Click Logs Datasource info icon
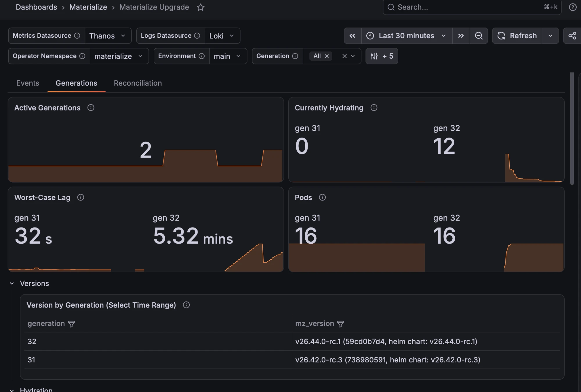Image resolution: width=581 pixels, height=392 pixels. 197,36
